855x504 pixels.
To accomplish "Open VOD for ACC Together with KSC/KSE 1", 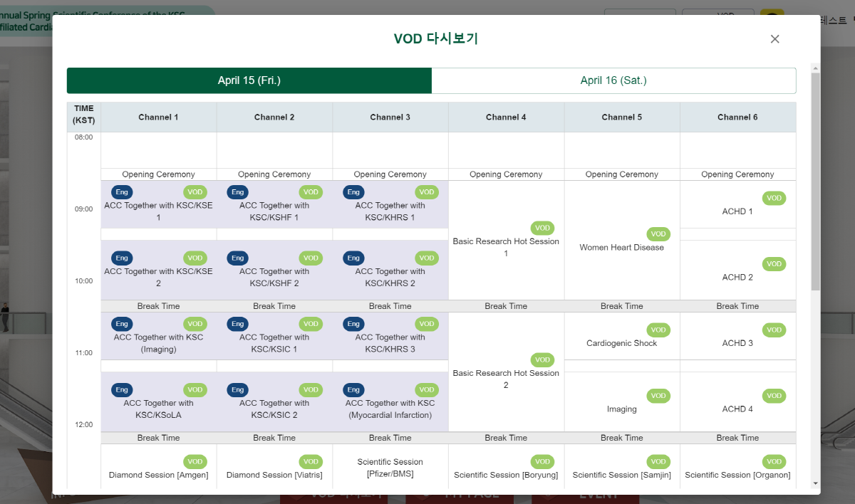I will [195, 192].
